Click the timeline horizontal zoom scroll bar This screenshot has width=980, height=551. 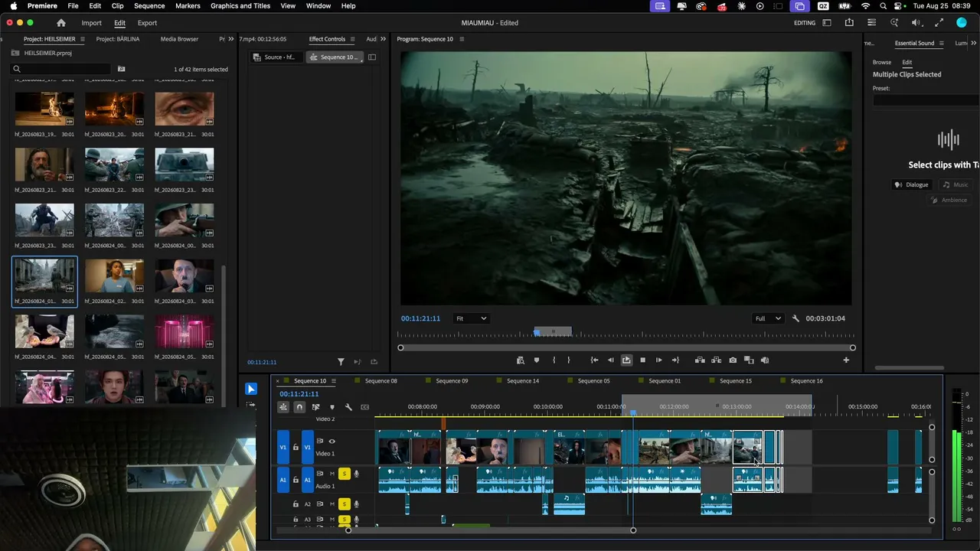(x=491, y=530)
